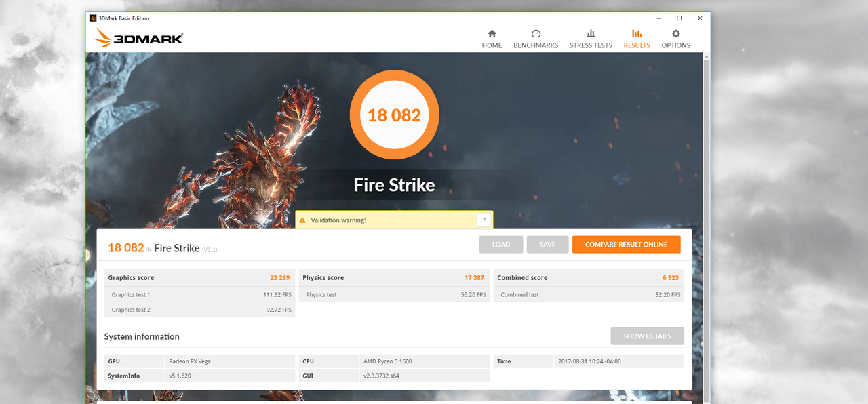Image resolution: width=868 pixels, height=404 pixels.
Task: Click the vertical scrollbar on right
Action: 707,228
